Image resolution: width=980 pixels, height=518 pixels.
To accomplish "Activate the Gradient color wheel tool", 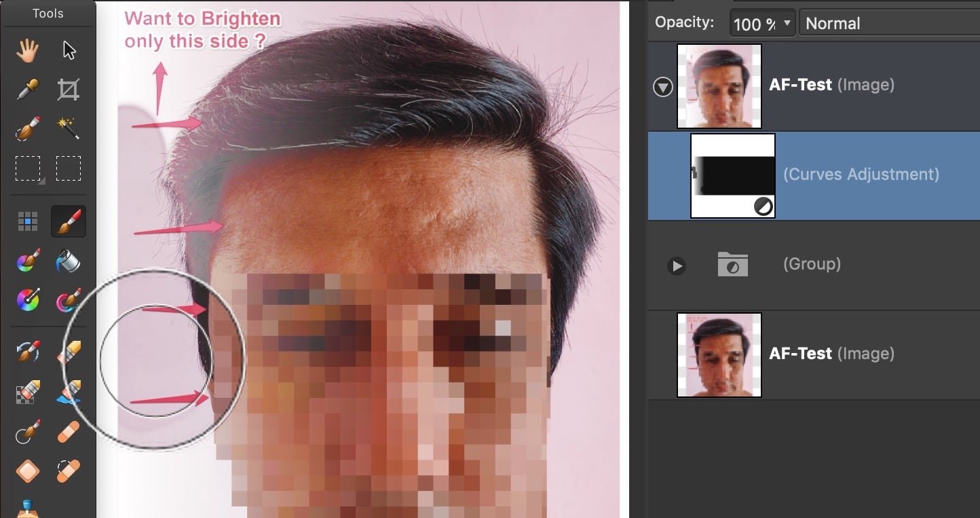I will coord(28,299).
